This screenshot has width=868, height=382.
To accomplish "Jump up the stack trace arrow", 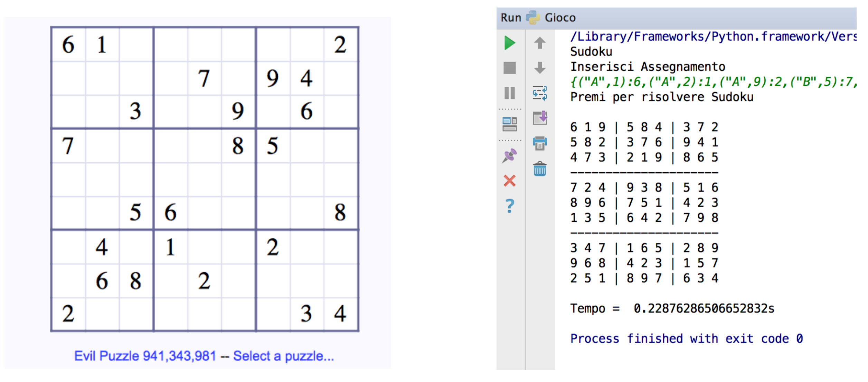I will [540, 43].
